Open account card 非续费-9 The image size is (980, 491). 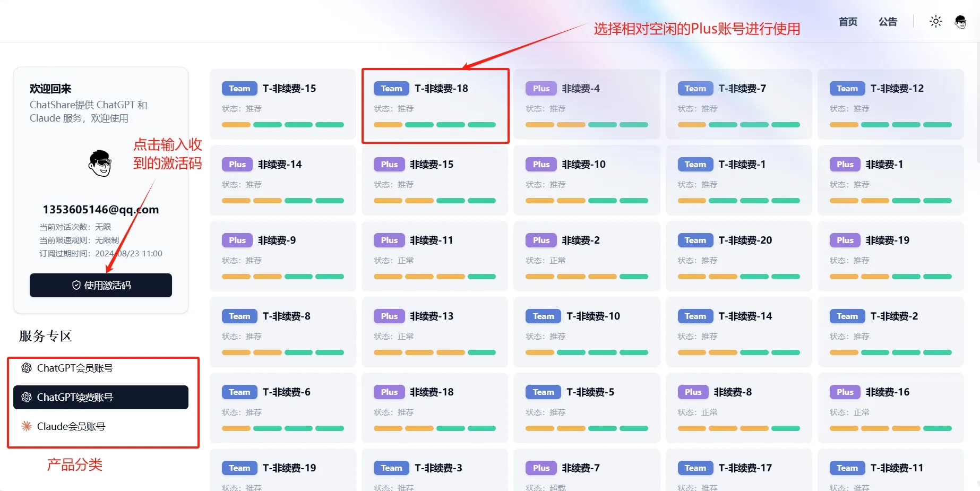click(x=283, y=256)
